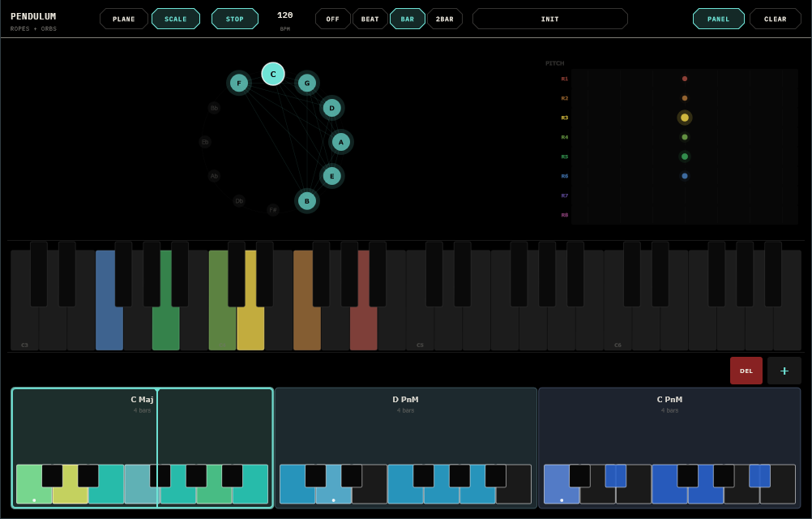Viewport: 812px width, 519px height.
Task: Enable the dimmed F# note on the circle
Action: click(x=273, y=210)
